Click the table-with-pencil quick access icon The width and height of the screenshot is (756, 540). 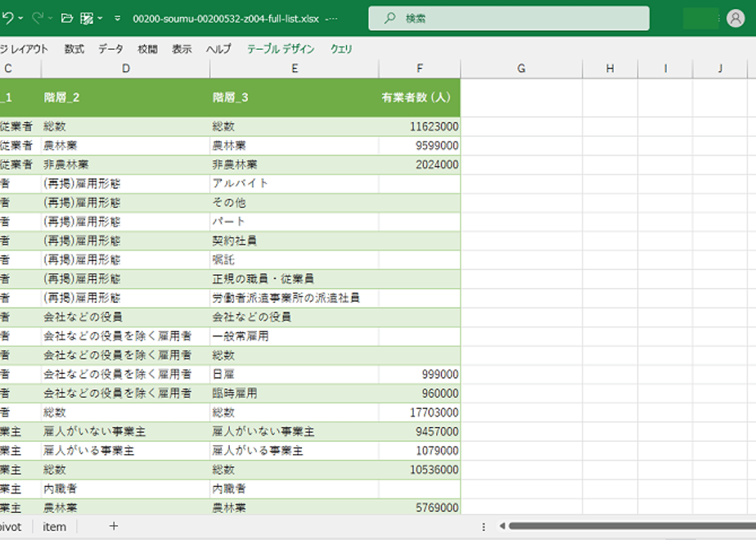click(x=87, y=18)
